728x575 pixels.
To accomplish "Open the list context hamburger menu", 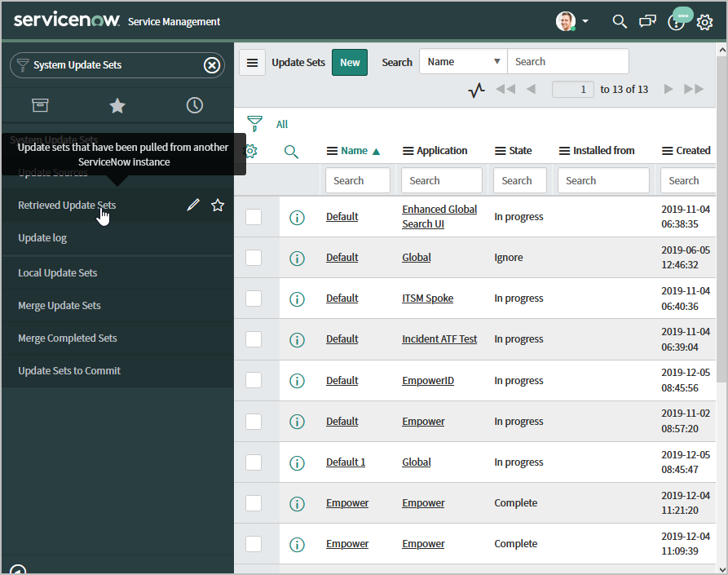I will click(253, 62).
